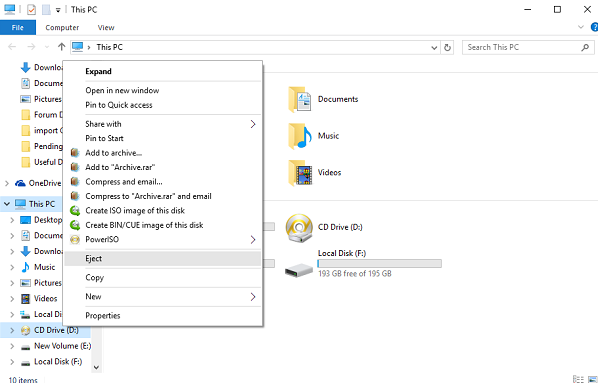598x383 pixels.
Task: Open Properties from the context menu
Action: [162, 315]
